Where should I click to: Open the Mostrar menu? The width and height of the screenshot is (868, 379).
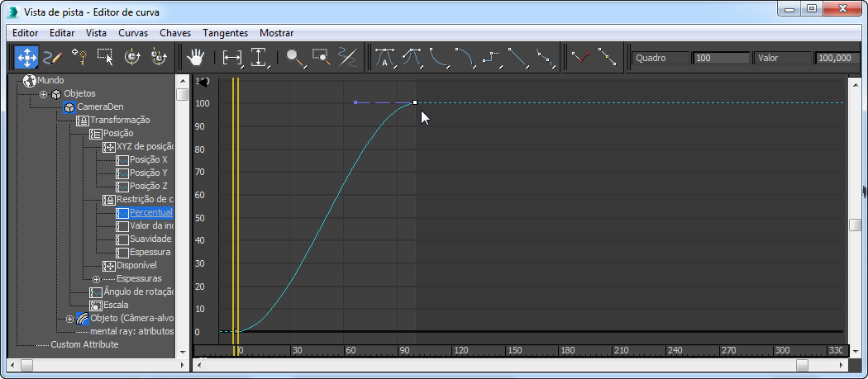click(x=276, y=33)
